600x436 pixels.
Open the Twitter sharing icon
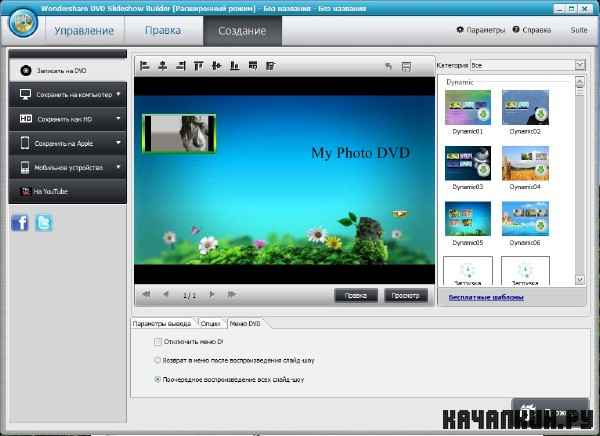44,223
